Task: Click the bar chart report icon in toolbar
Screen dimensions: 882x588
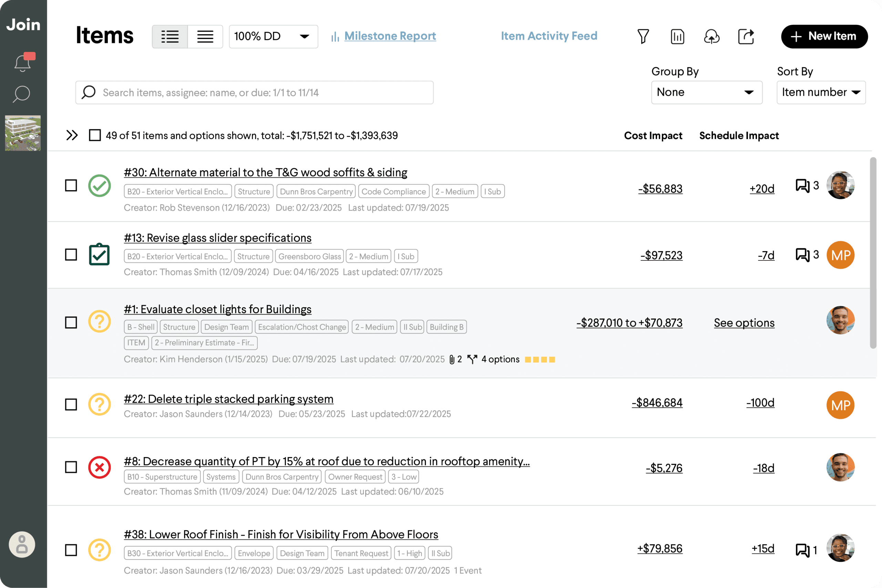Action: tap(677, 37)
